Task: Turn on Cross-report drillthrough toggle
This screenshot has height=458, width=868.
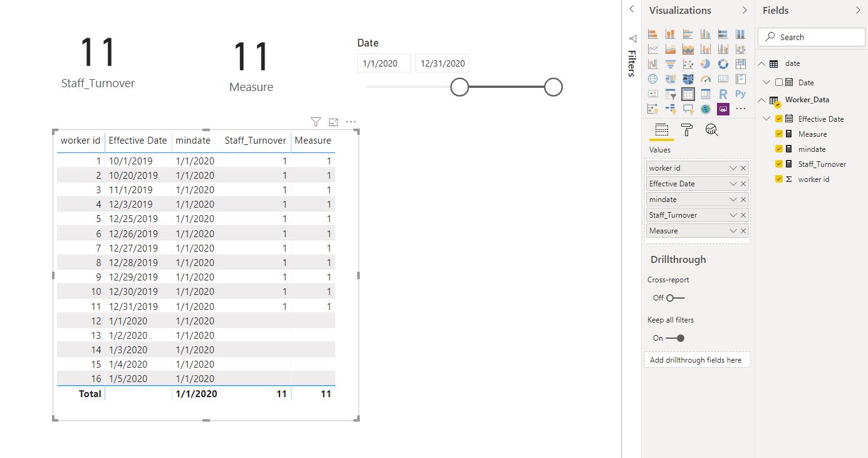Action: pyautogui.click(x=676, y=298)
